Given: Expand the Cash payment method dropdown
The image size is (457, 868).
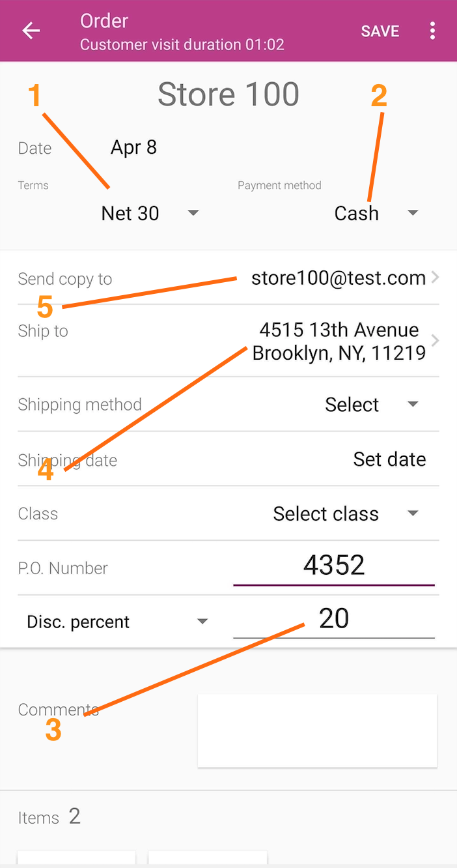Looking at the screenshot, I should pos(376,213).
